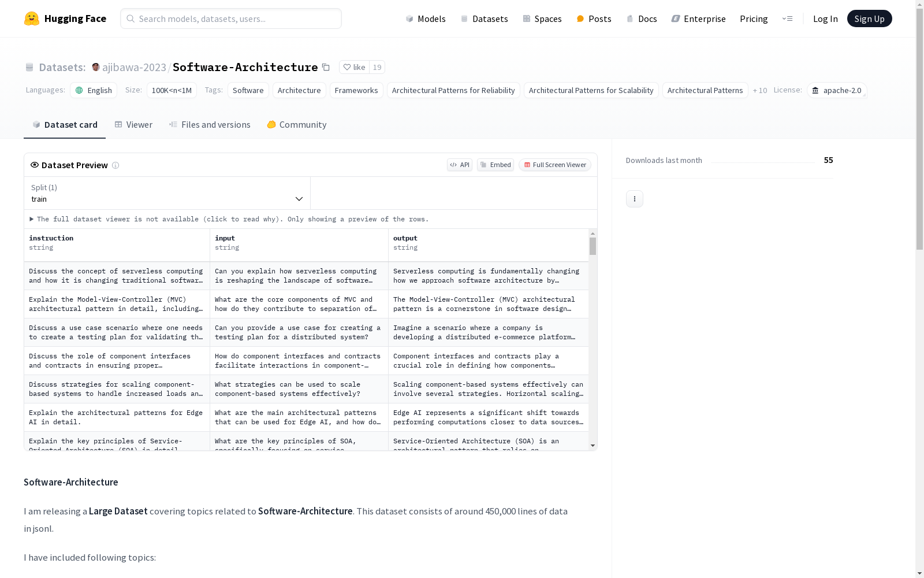This screenshot has width=924, height=578.
Task: Open the three-dot options menu in sidebar
Action: click(x=635, y=199)
